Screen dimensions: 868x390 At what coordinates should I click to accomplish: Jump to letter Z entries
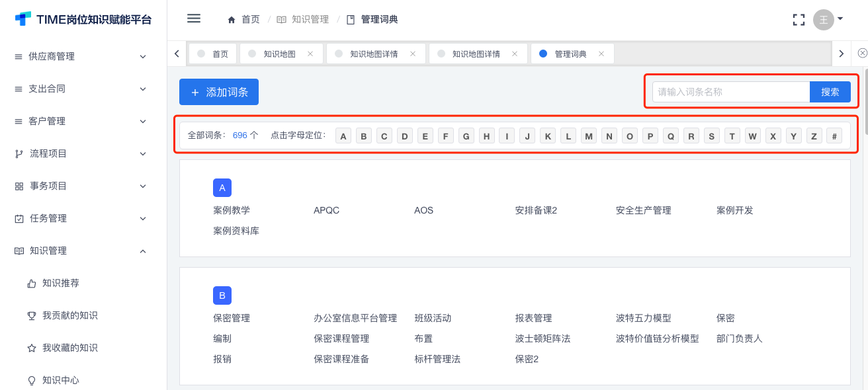tap(814, 136)
